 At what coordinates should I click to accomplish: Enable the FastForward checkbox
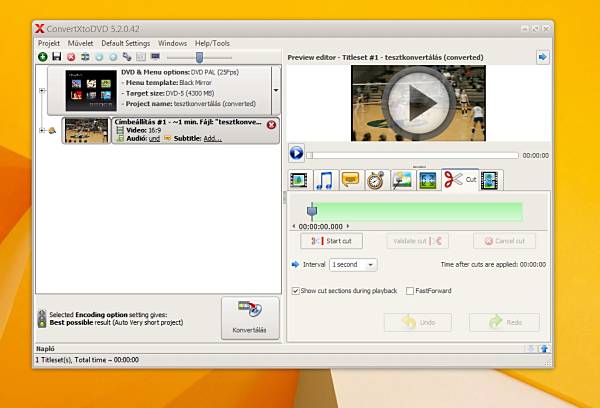(410, 291)
